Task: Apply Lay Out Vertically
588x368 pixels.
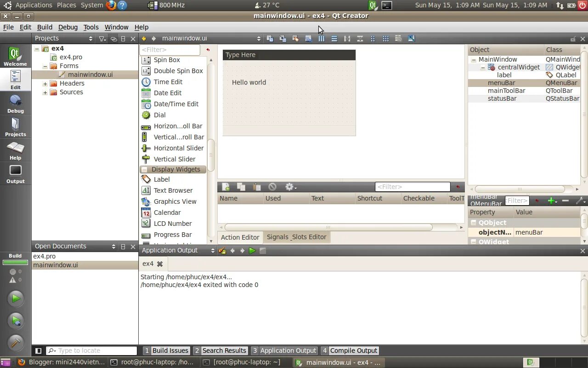Action: 334,39
